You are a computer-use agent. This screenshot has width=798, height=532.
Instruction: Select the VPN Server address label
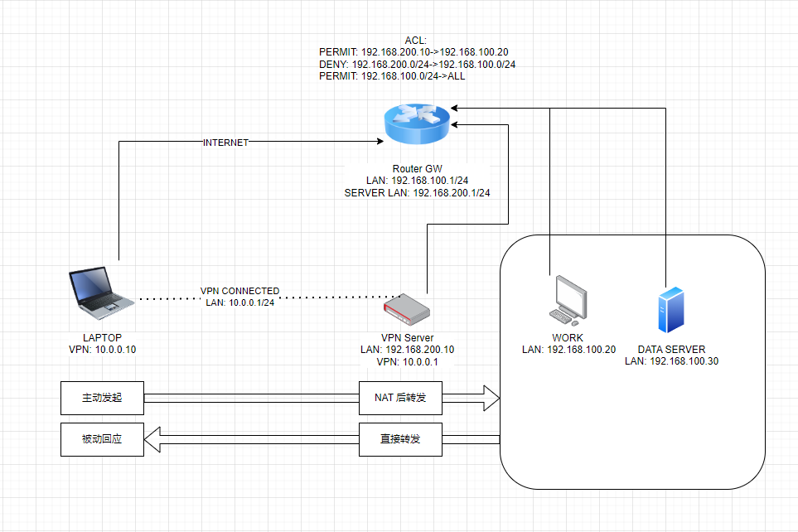pyautogui.click(x=406, y=350)
